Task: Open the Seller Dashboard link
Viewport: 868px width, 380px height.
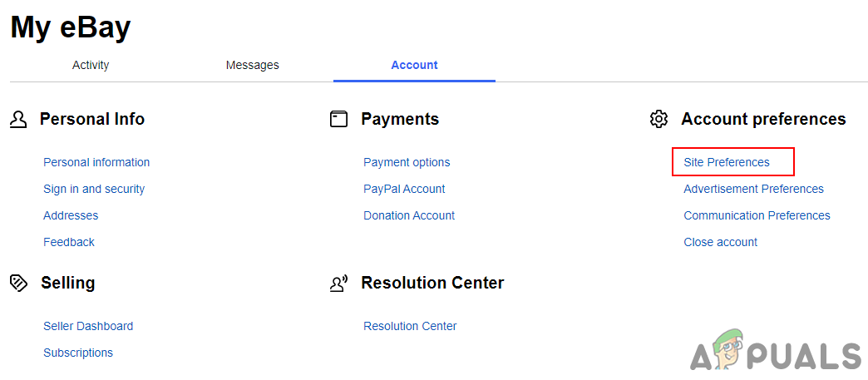Action: 88,326
